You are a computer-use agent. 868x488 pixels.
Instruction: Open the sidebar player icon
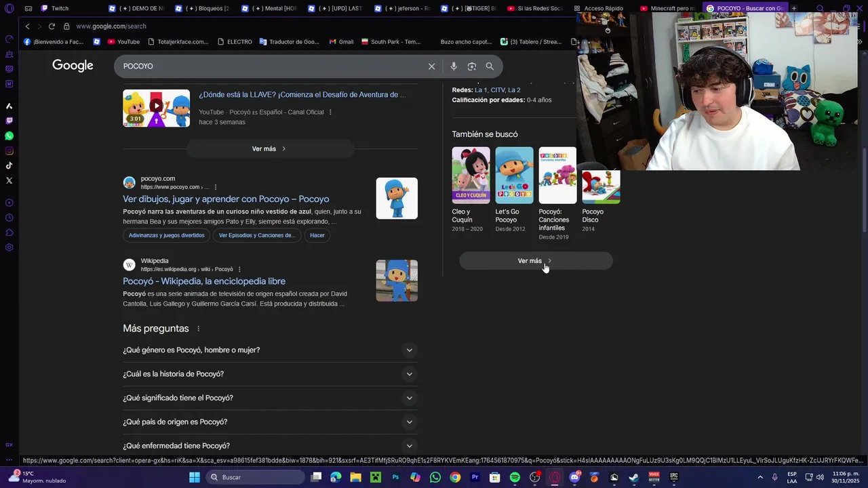click(x=9, y=203)
